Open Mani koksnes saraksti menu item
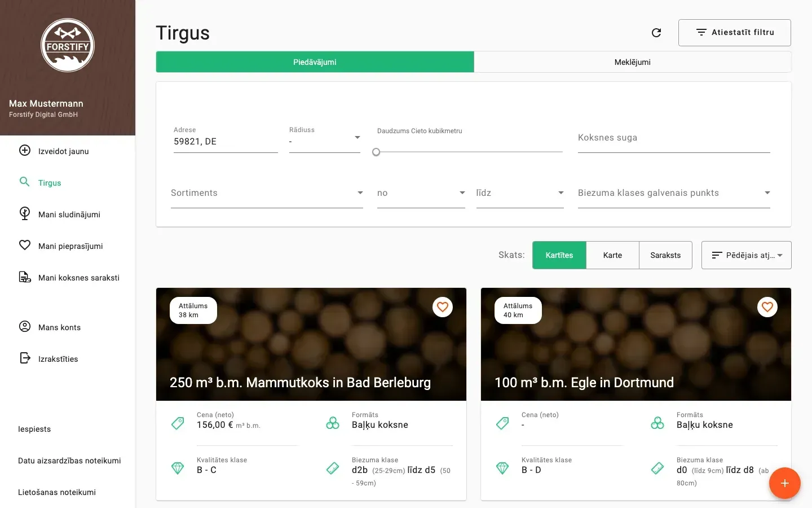812x508 pixels. pyautogui.click(x=68, y=278)
